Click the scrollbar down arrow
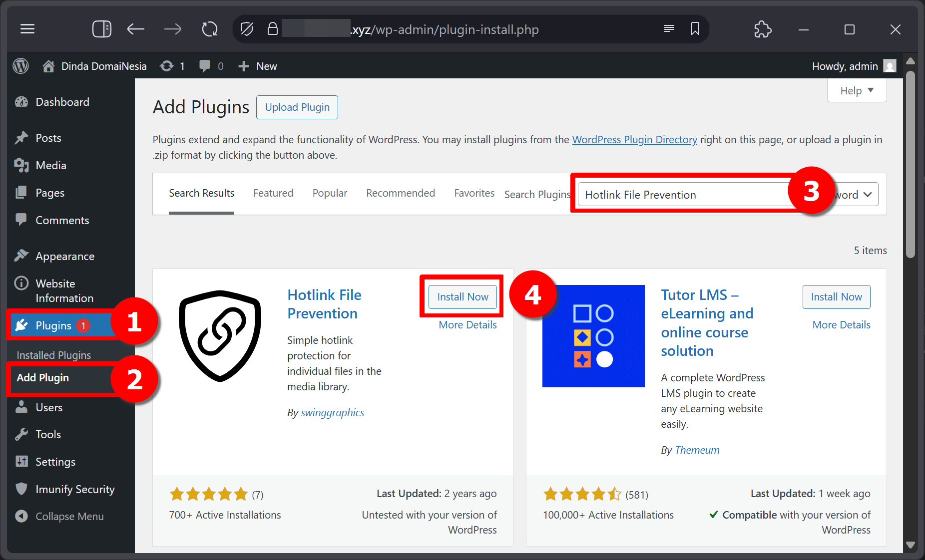Viewport: 925px width, 560px height. [x=911, y=545]
